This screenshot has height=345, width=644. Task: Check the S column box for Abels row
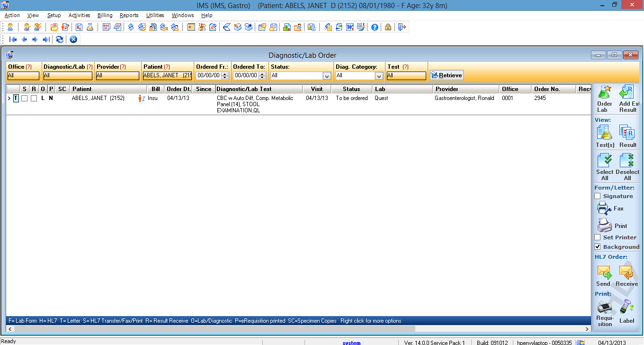pos(25,99)
